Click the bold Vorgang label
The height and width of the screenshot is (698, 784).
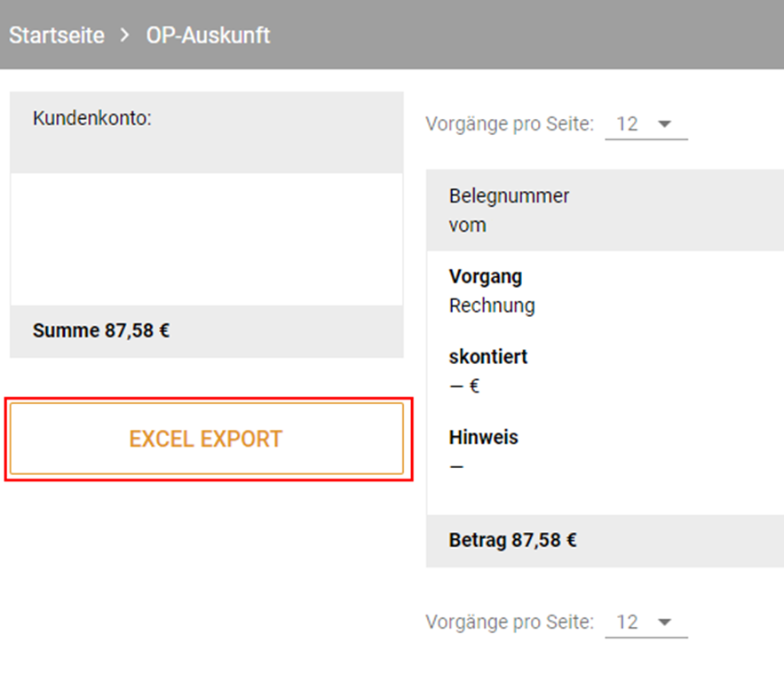click(485, 276)
